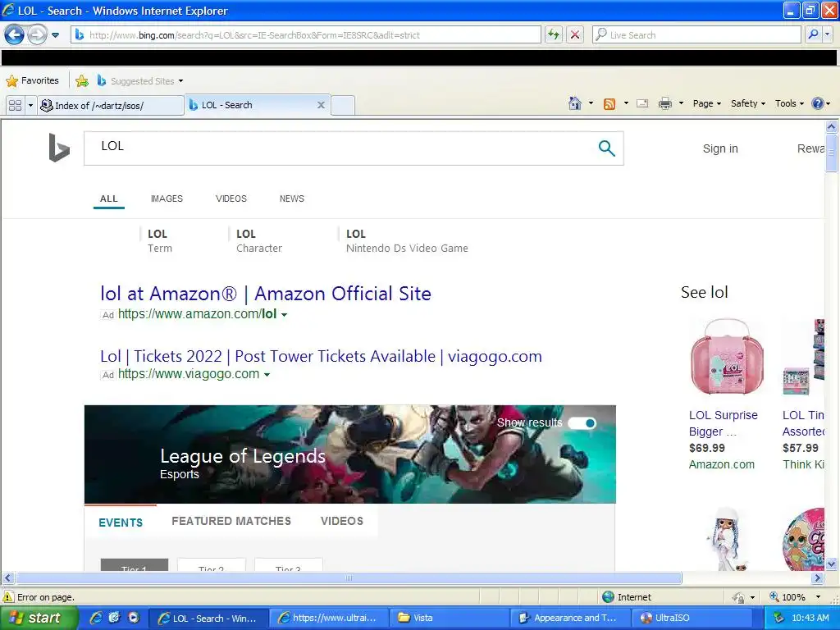
Task: Open the League of Legends VIDEOS tab
Action: pyautogui.click(x=342, y=521)
